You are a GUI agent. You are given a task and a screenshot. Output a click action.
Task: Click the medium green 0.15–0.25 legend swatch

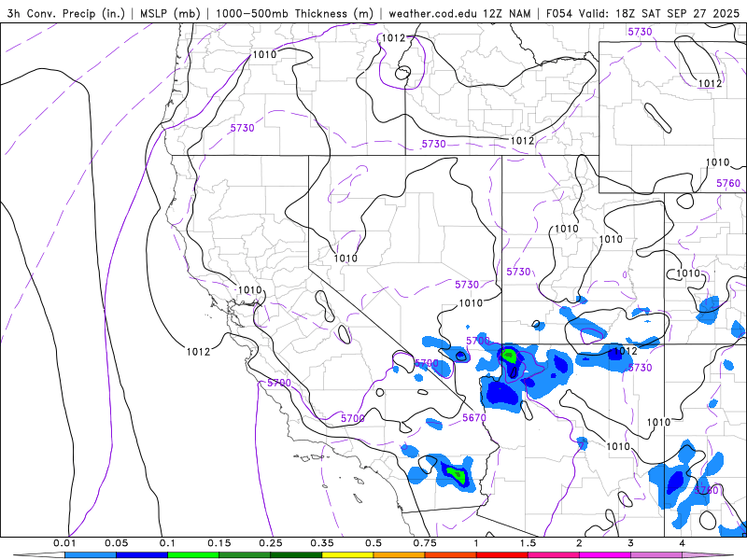point(245,554)
